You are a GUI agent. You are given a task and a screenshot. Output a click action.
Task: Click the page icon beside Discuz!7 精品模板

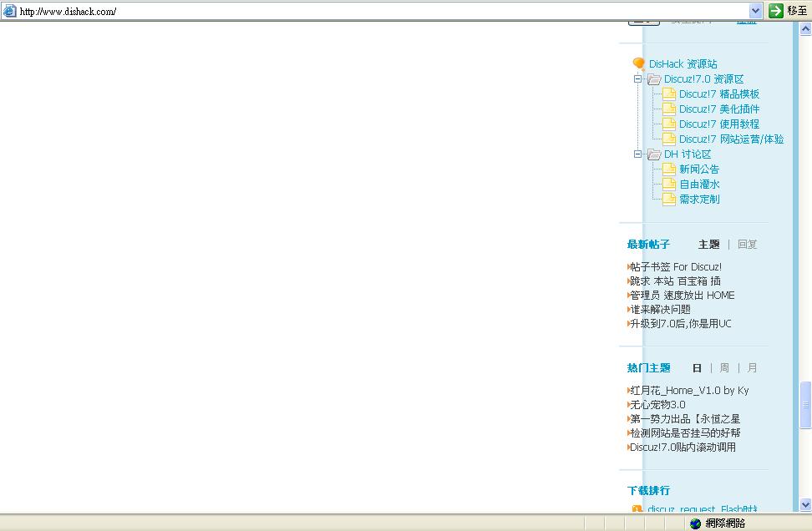point(669,94)
